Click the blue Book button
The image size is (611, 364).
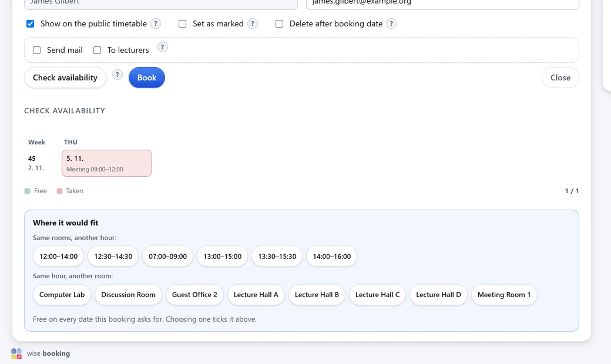pyautogui.click(x=147, y=77)
